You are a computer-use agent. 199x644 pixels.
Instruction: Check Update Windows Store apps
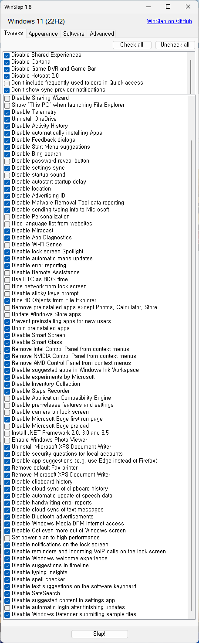click(x=7, y=314)
